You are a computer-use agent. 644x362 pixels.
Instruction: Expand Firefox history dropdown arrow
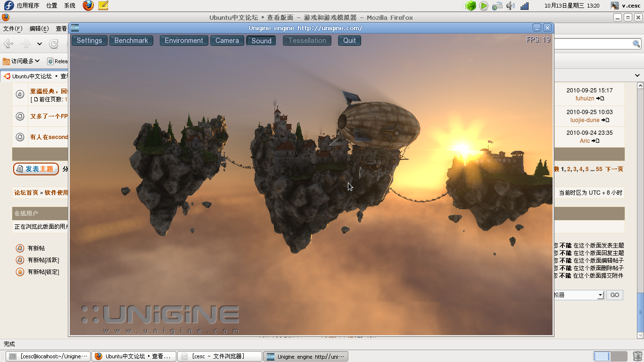pyautogui.click(x=40, y=44)
